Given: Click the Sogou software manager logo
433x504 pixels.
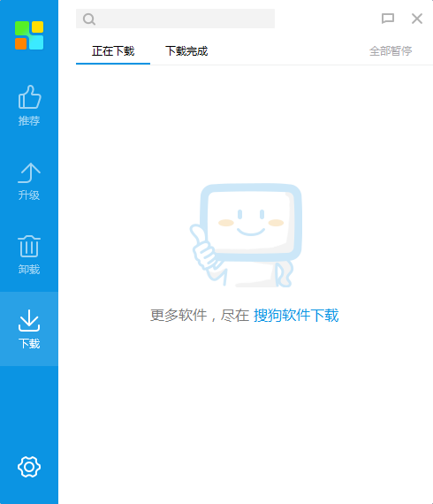Looking at the screenshot, I should (x=29, y=35).
